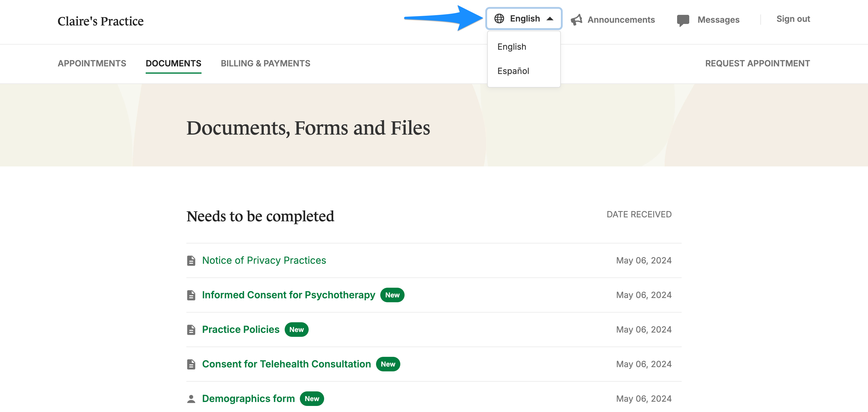The width and height of the screenshot is (868, 412).
Task: Click document icon beside Practice Policies
Action: coord(191,330)
